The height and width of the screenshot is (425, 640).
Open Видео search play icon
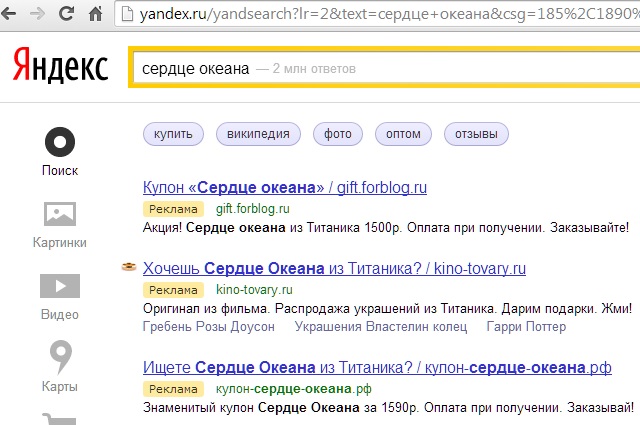[60, 286]
